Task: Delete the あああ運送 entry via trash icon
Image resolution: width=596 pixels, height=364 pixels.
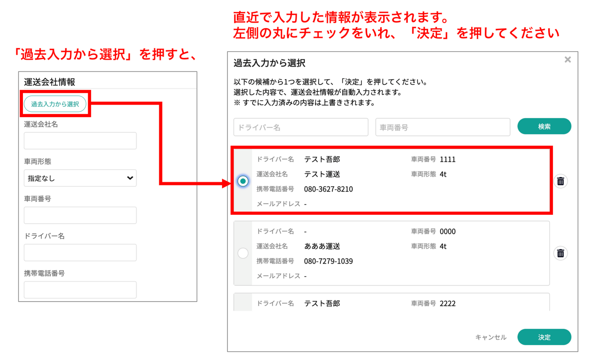Action: pyautogui.click(x=560, y=253)
